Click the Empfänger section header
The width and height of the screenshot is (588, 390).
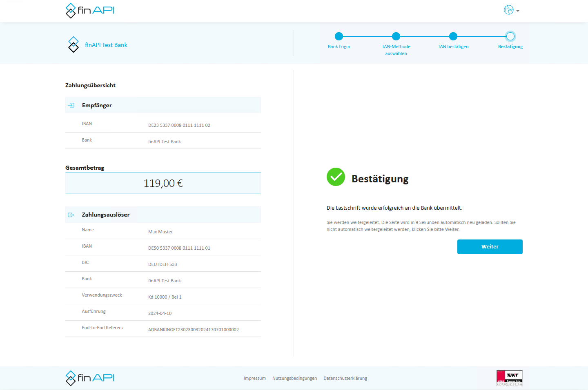click(x=163, y=105)
